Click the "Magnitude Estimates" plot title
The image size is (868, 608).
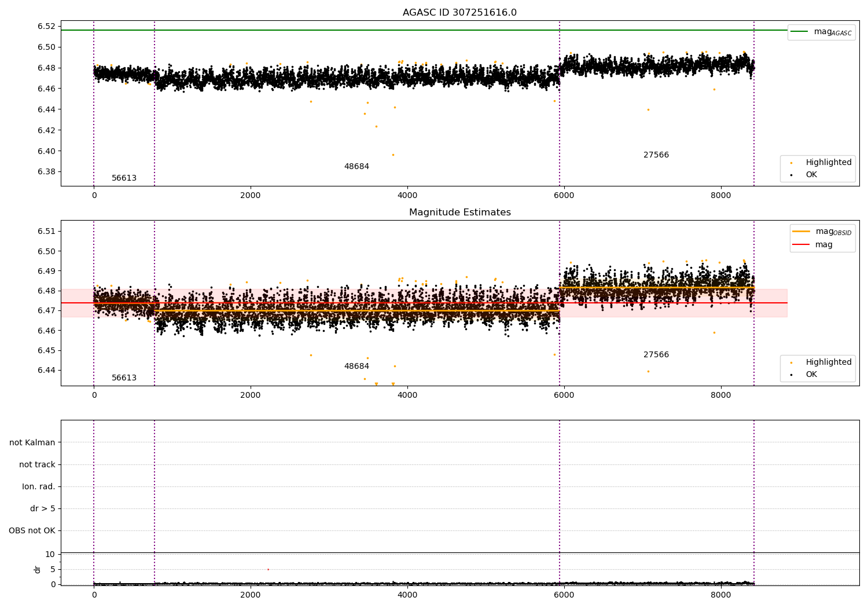(459, 213)
